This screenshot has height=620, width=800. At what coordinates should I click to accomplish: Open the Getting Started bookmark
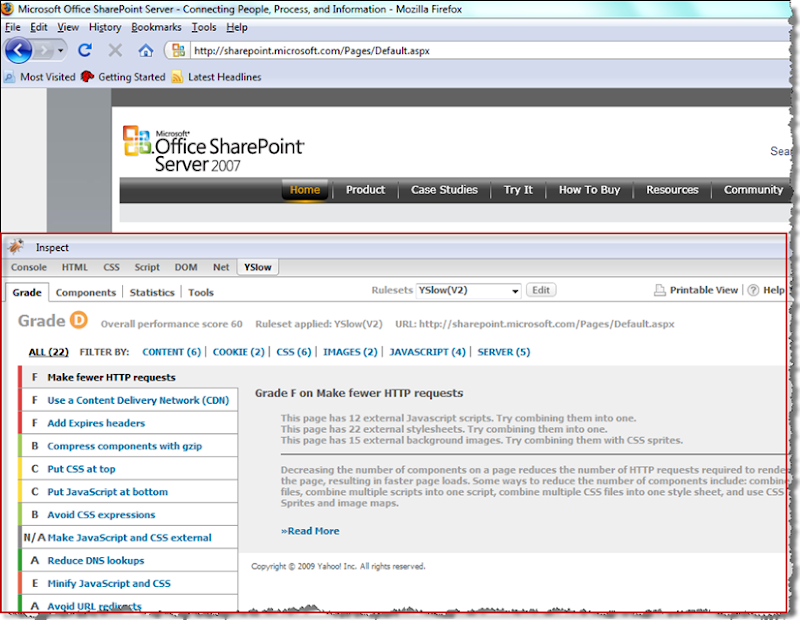coord(123,77)
